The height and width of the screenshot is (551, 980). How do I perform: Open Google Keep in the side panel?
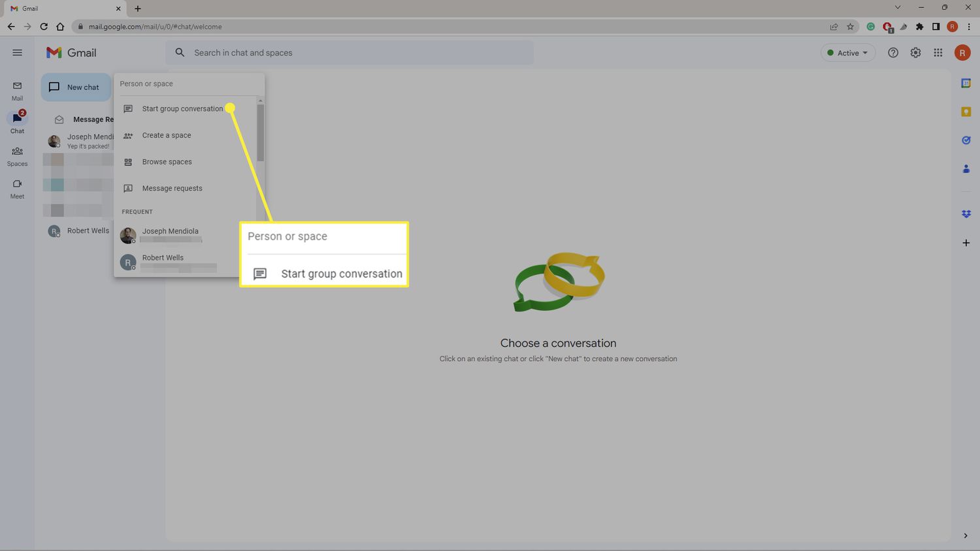click(x=966, y=112)
